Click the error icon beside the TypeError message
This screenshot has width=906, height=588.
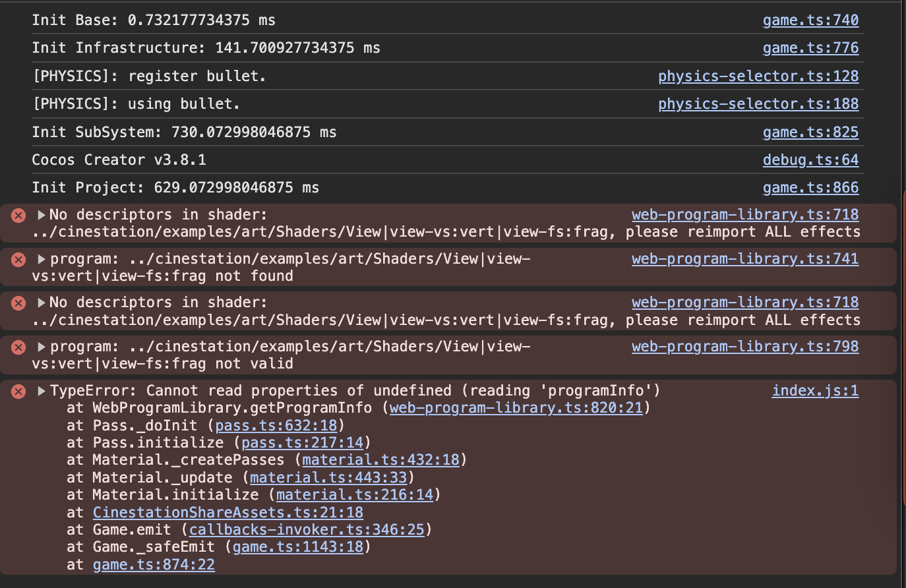point(18,392)
